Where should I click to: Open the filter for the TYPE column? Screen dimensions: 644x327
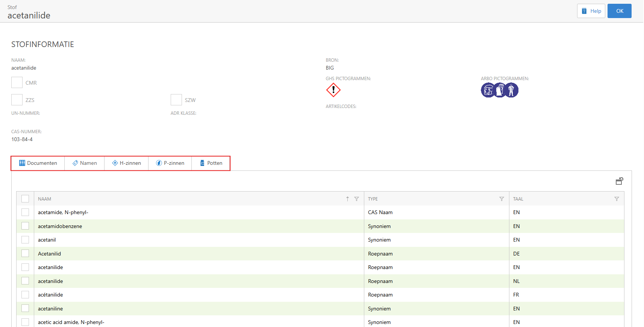coord(502,199)
